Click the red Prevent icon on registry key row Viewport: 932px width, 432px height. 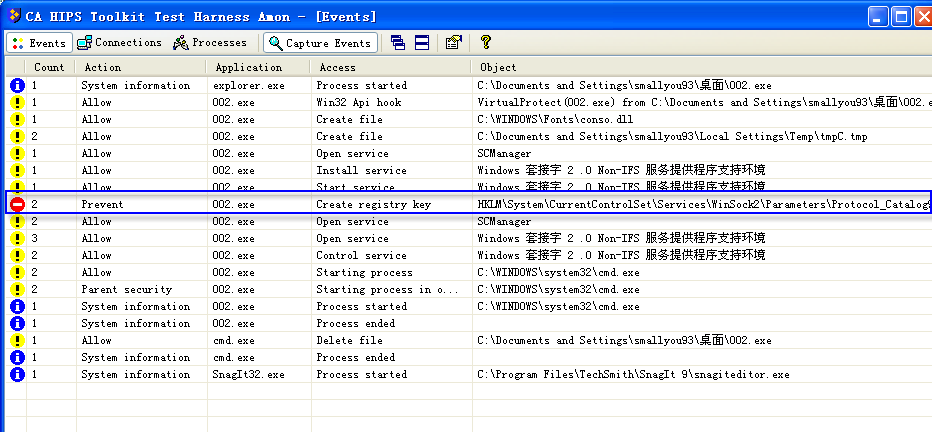[17, 204]
